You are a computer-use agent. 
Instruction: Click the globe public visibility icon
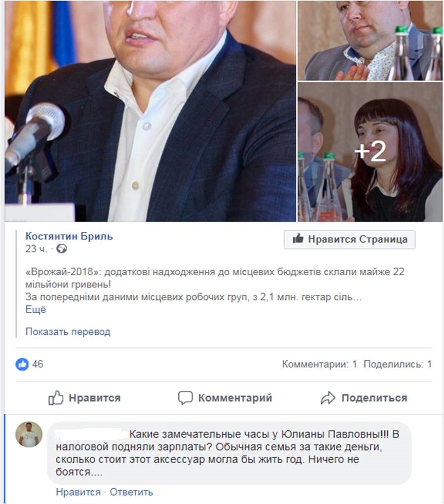[x=61, y=249]
